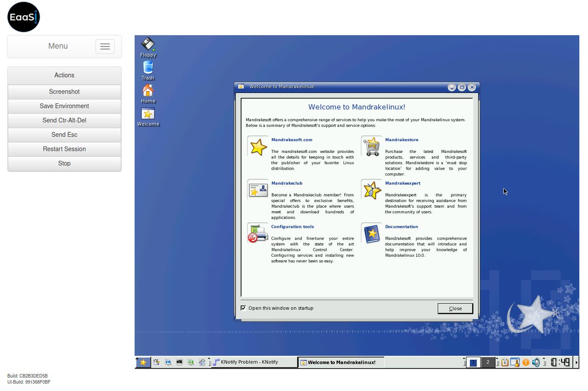
Task: Switch to virtual desktop 2
Action: (x=488, y=363)
